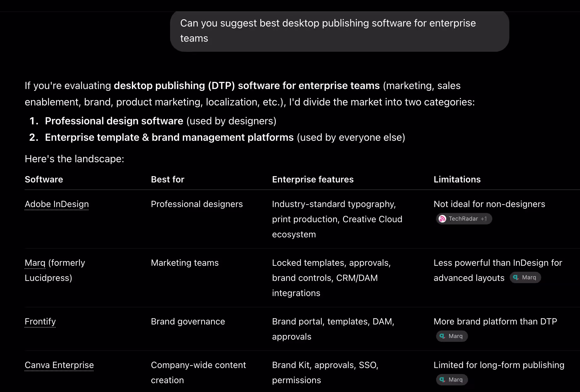Click the "Here's the landscape:" line
This screenshot has width=580, height=392.
[74, 159]
